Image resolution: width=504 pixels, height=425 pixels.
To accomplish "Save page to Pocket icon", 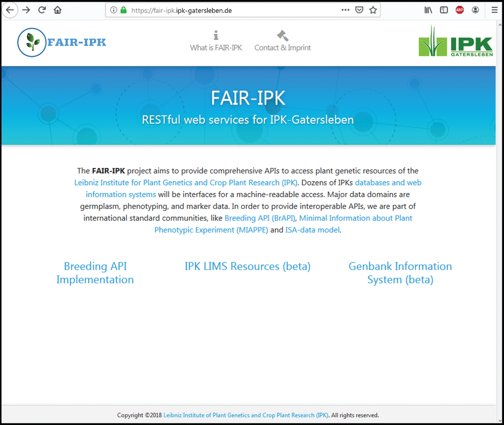I will (359, 10).
